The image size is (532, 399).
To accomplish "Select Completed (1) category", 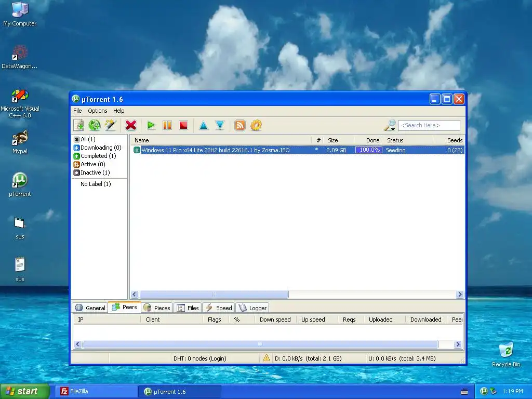I will pyautogui.click(x=95, y=156).
